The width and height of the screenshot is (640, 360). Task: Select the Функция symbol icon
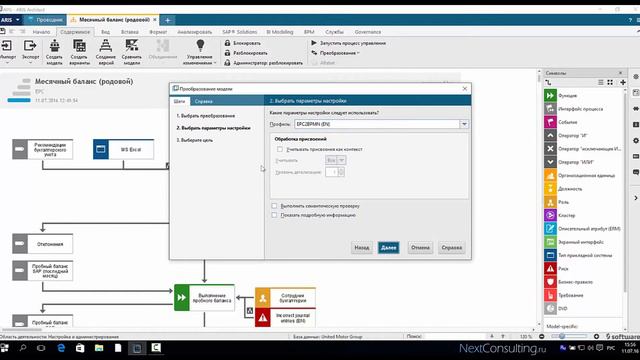(x=550, y=96)
